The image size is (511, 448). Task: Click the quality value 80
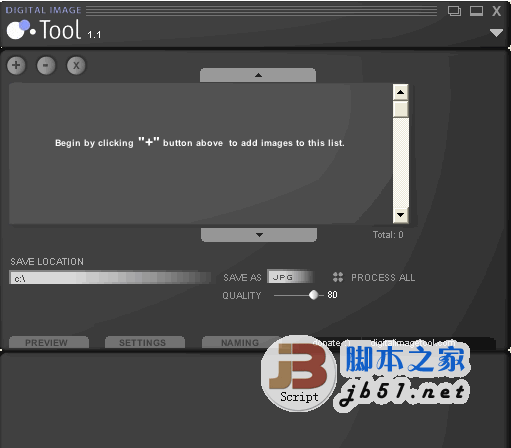(x=332, y=295)
